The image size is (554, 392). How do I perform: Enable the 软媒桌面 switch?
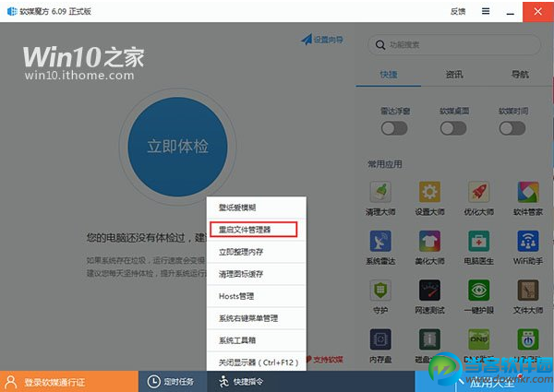(x=453, y=128)
